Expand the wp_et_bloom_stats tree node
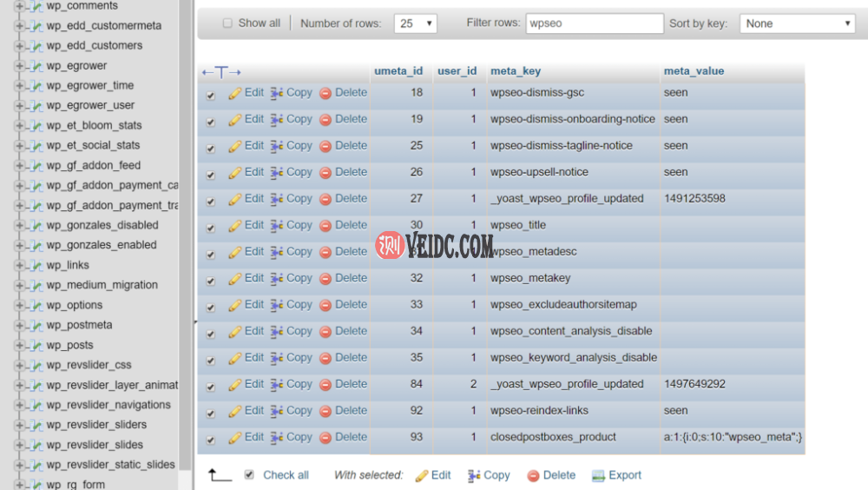 [x=19, y=126]
